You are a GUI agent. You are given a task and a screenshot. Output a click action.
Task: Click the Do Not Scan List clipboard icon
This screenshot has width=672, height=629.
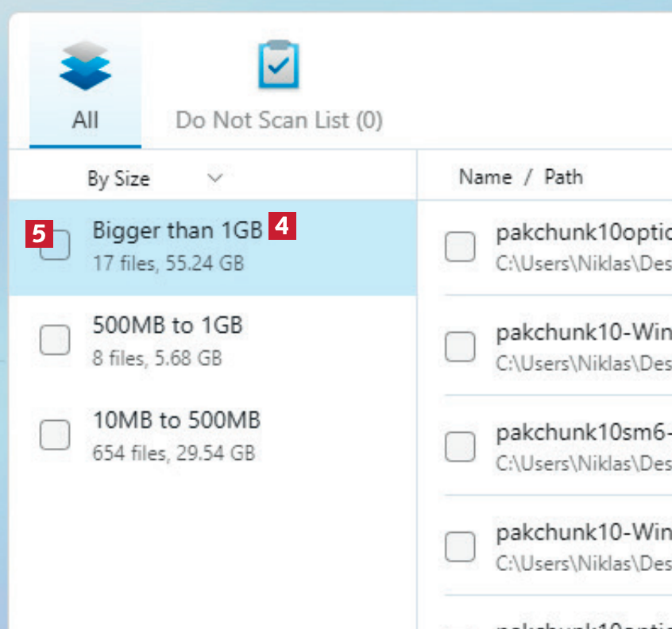point(279,64)
